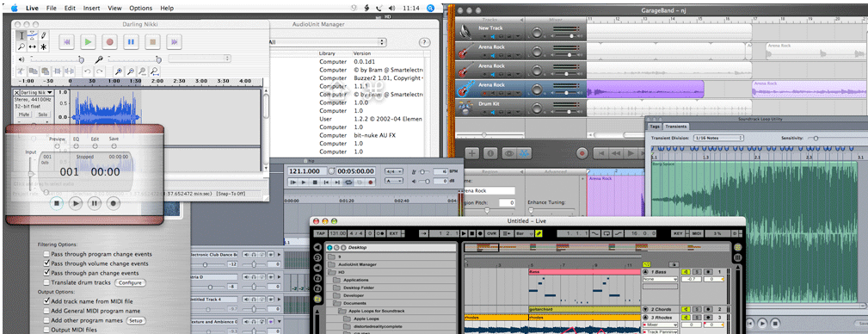Adjust the Audacity microphone input slider
Screen dimensions: 868x334
(x=134, y=59)
